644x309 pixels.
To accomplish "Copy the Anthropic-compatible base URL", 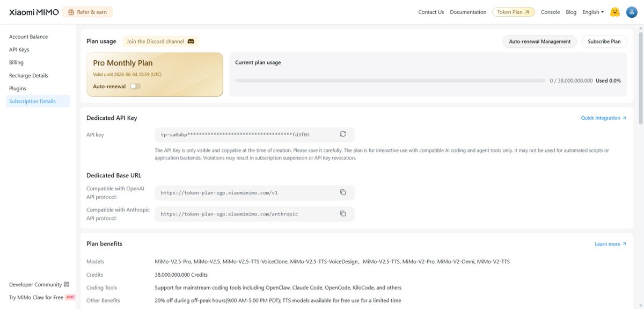I will tap(343, 213).
